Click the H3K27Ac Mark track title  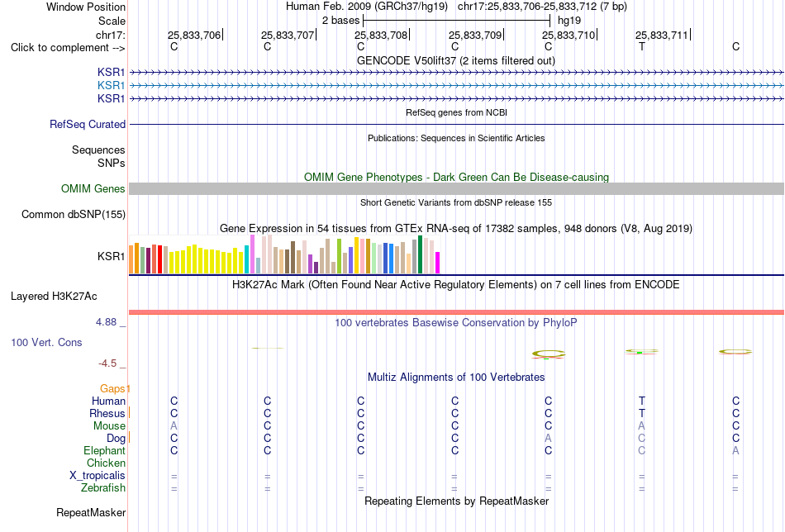pyautogui.click(x=456, y=284)
